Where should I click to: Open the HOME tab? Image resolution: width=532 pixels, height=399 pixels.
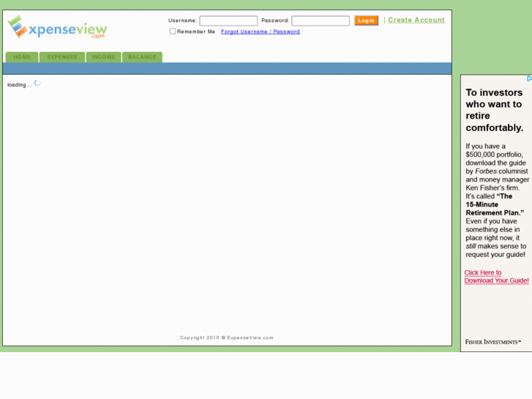pos(22,57)
